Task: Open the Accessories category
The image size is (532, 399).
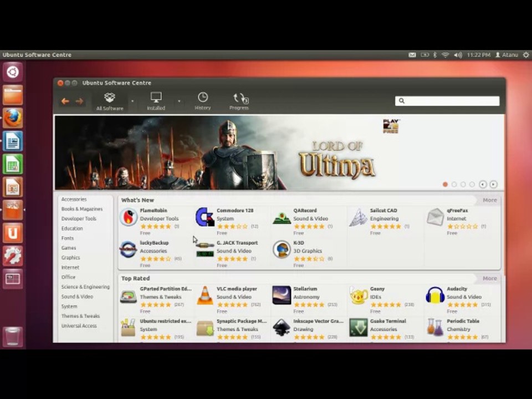Action: pyautogui.click(x=74, y=199)
